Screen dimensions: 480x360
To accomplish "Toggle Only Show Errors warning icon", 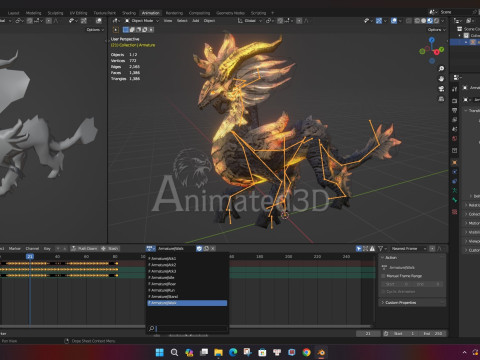I will (x=372, y=249).
